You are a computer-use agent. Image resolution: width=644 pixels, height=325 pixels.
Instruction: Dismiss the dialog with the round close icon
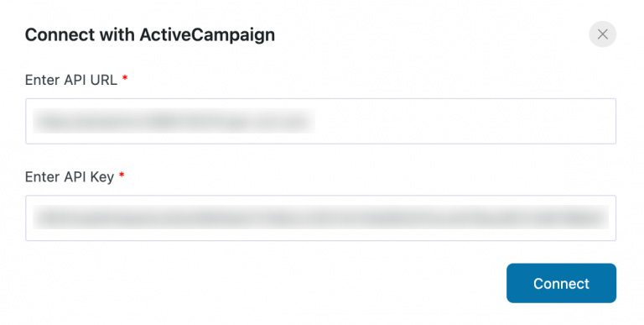[602, 34]
